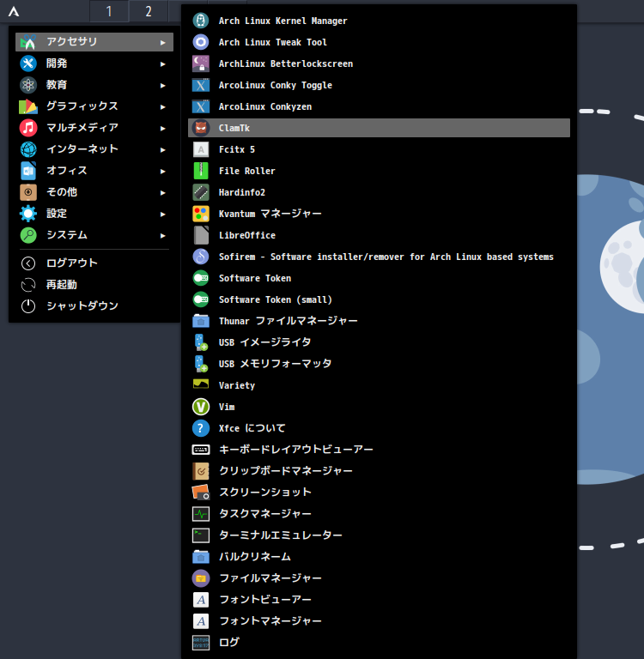This screenshot has height=659, width=644.
Task: Click the Arch Linux Tweak Tool icon
Action: (x=201, y=42)
